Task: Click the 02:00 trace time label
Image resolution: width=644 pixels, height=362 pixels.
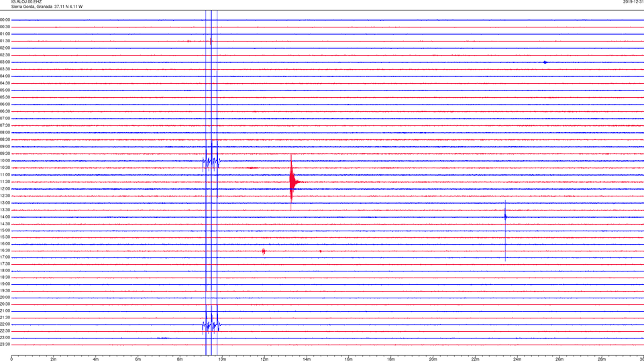Action: [x=5, y=48]
